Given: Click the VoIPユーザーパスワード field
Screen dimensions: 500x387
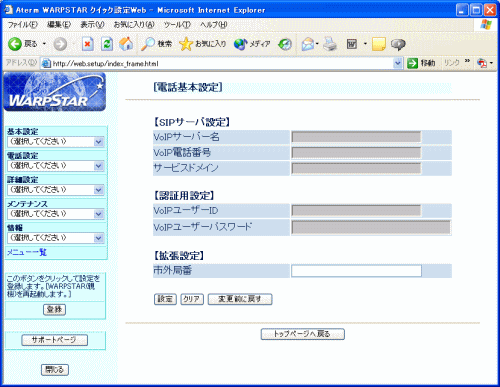Looking at the screenshot, I should point(371,227).
